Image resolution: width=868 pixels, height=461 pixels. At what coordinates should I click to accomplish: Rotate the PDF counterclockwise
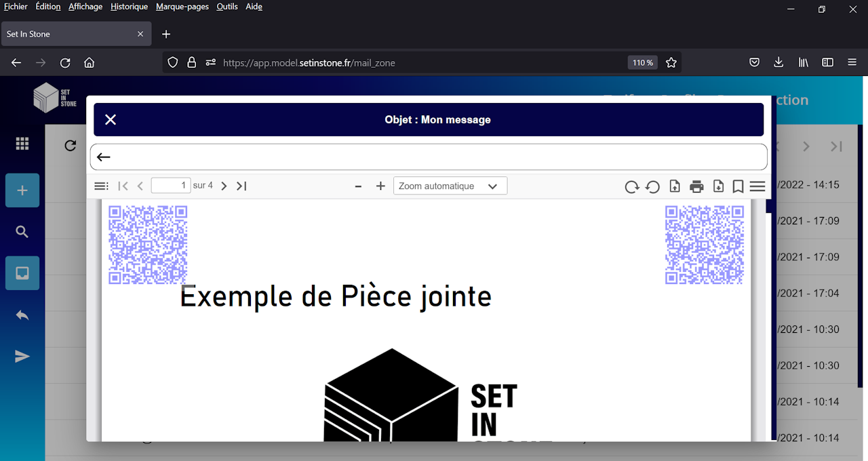pyautogui.click(x=652, y=186)
